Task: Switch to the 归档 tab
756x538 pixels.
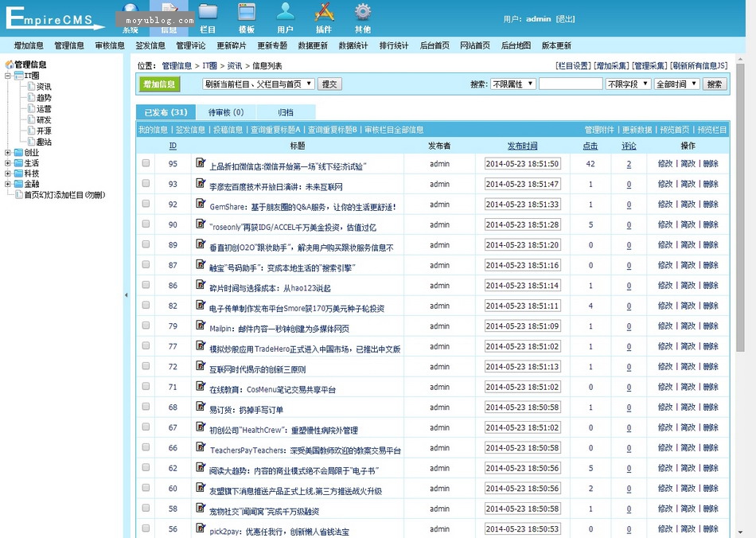Action: click(286, 112)
